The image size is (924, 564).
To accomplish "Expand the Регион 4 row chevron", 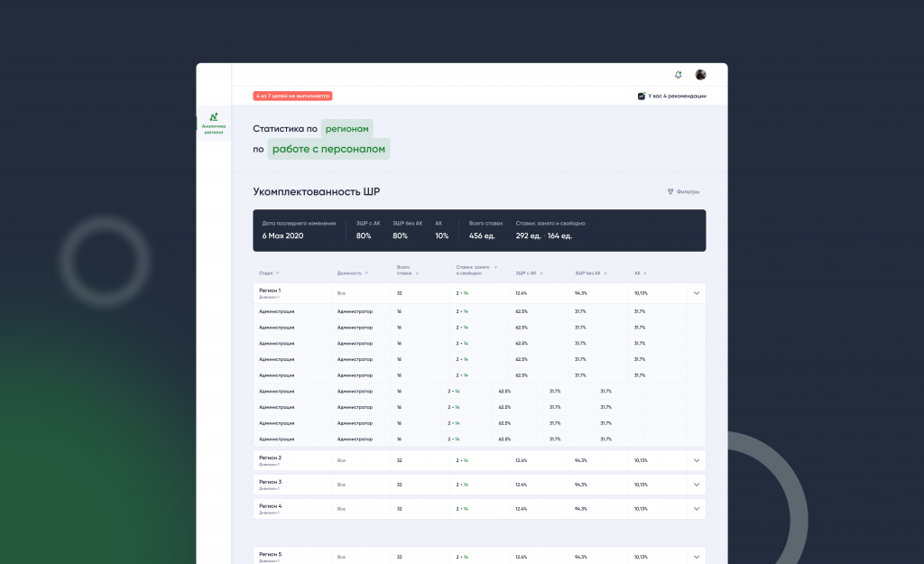I will click(x=697, y=509).
